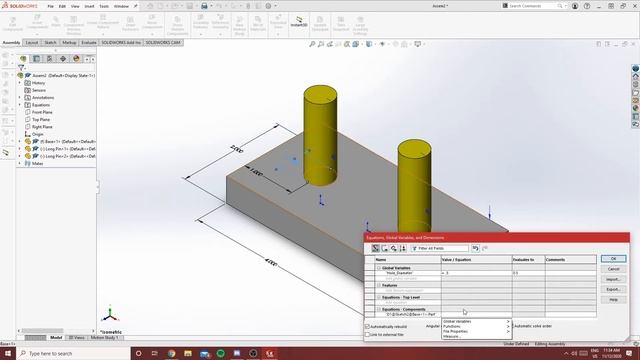This screenshot has height=360, width=640.
Task: Toggle the Link to external file checkbox
Action: [367, 335]
